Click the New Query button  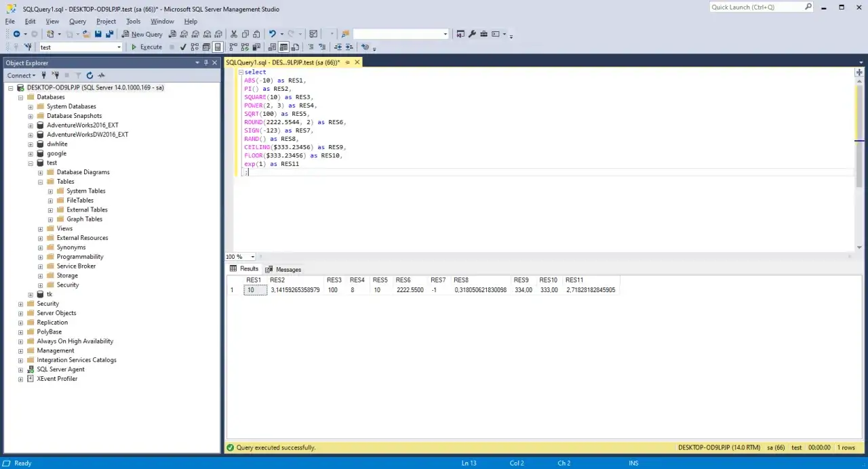tap(142, 34)
